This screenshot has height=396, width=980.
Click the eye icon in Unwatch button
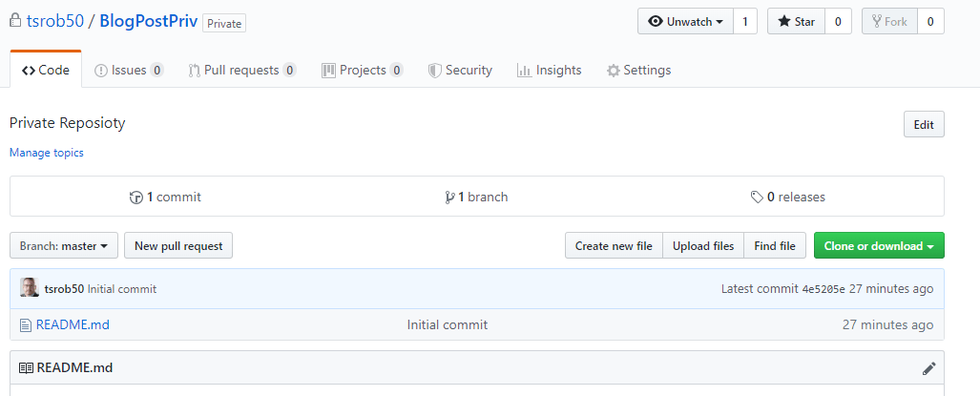pyautogui.click(x=655, y=21)
